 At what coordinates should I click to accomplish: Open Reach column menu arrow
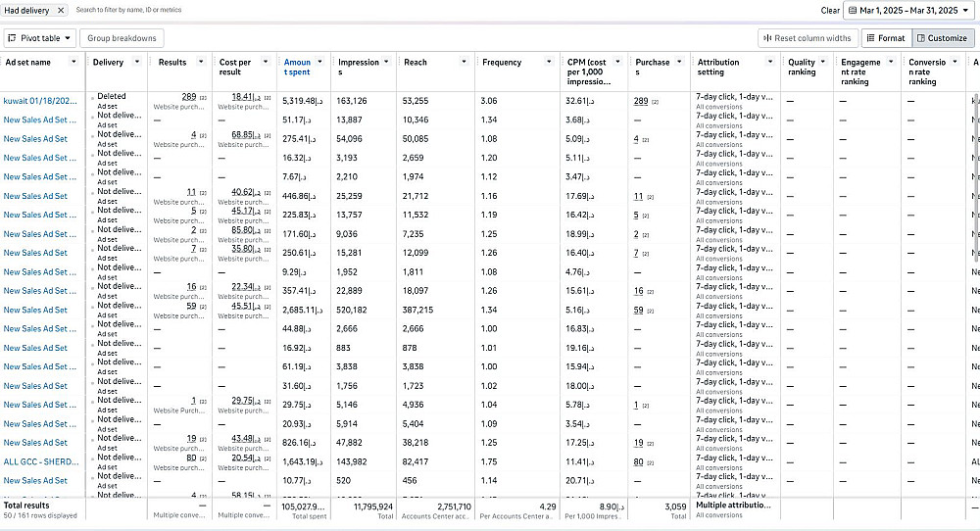[x=464, y=61]
